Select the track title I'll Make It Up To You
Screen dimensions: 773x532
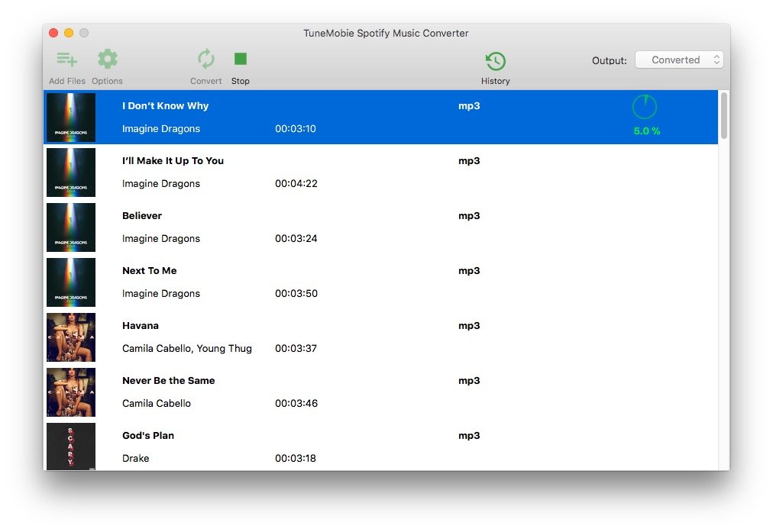point(173,160)
